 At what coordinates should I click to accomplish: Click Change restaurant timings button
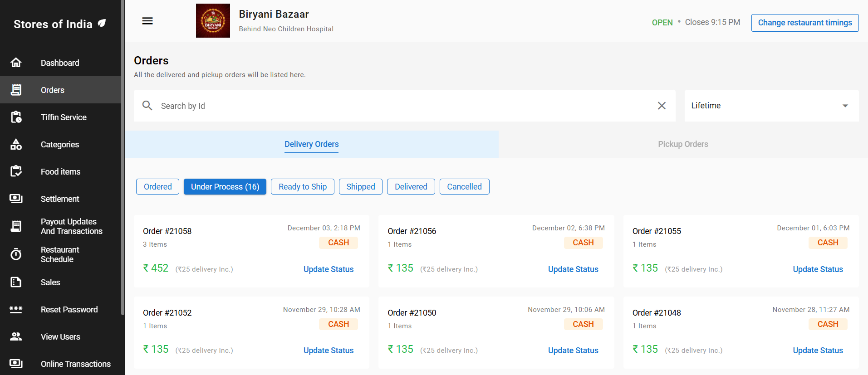804,23
